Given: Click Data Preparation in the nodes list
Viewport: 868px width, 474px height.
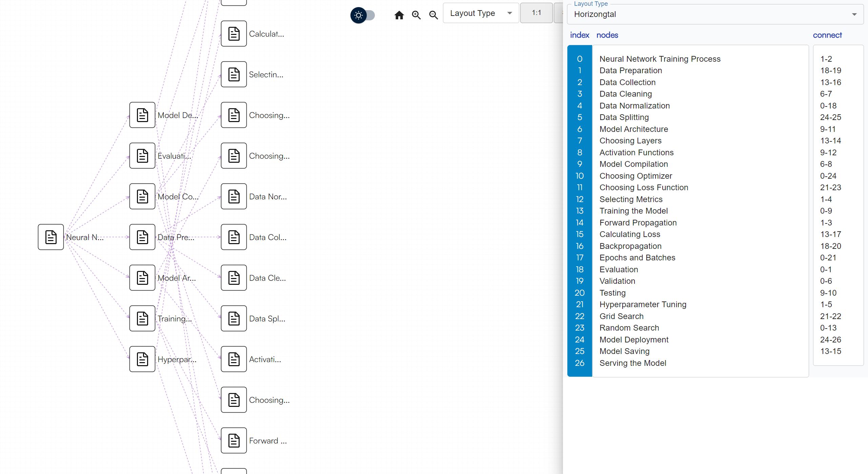Looking at the screenshot, I should [x=630, y=71].
